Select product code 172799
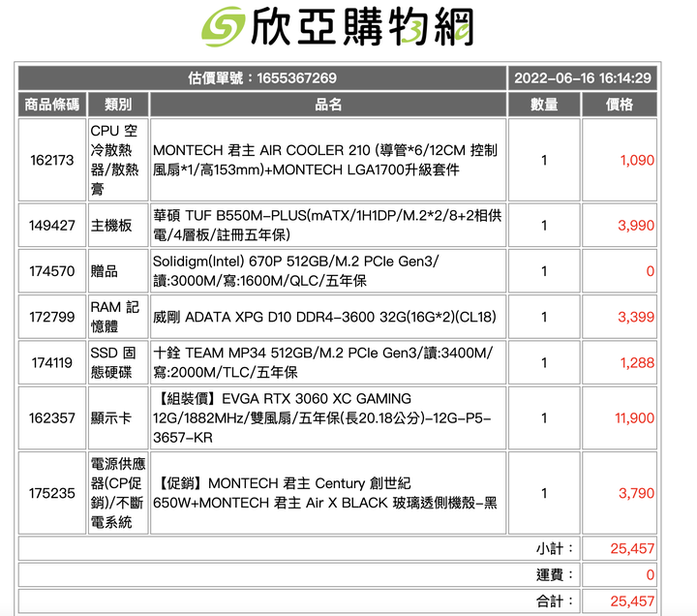 click(x=52, y=317)
